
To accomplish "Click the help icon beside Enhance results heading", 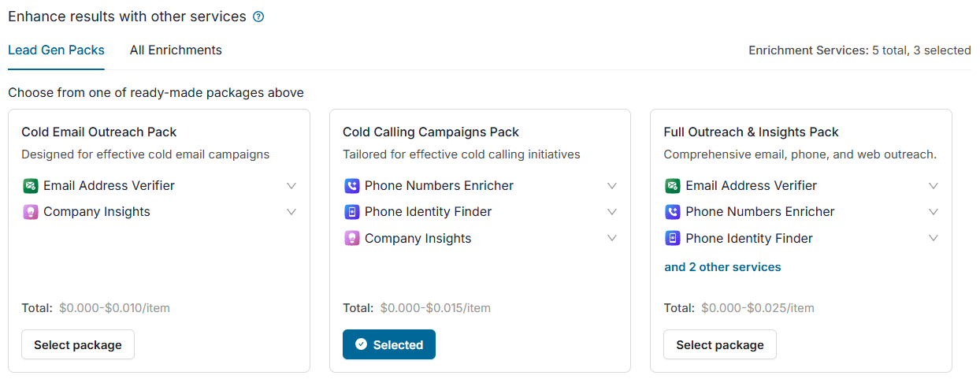I will (x=258, y=17).
